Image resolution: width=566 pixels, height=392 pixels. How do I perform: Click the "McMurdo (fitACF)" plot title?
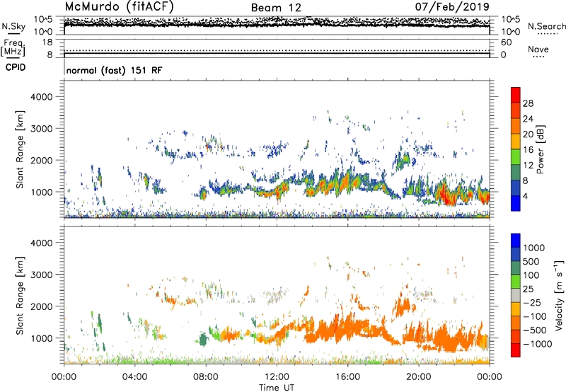119,6
